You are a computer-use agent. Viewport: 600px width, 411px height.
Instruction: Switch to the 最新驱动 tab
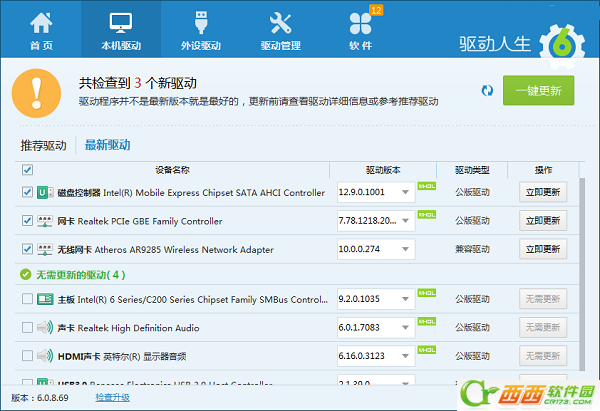[107, 145]
